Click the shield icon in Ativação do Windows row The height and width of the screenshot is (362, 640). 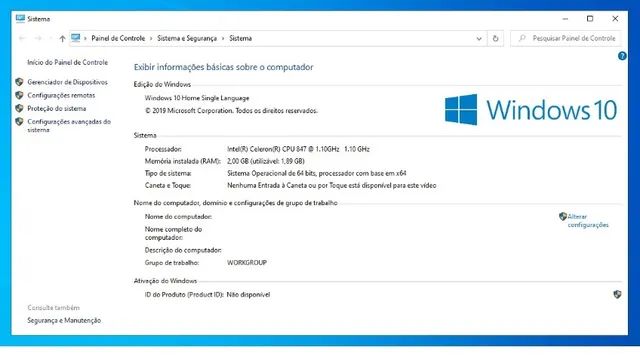tap(617, 294)
